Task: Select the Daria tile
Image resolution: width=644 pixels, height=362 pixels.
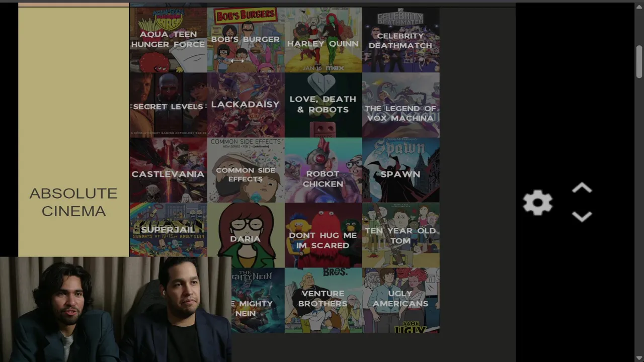Action: coord(246,235)
